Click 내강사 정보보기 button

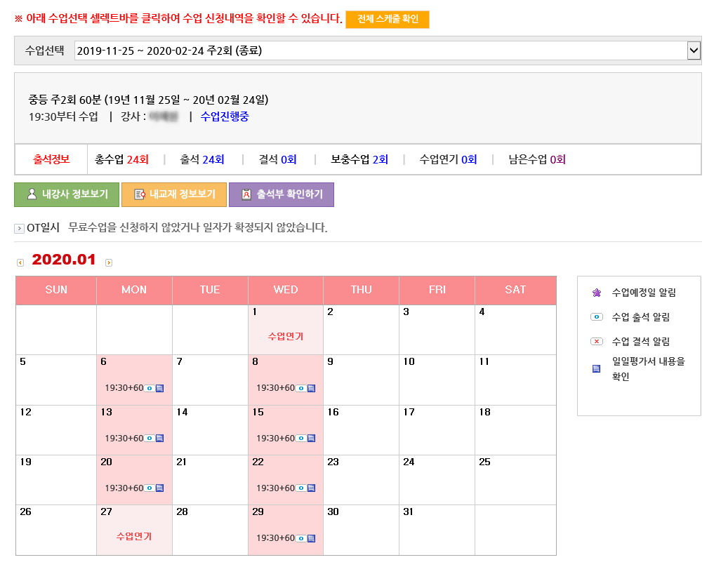pos(67,194)
